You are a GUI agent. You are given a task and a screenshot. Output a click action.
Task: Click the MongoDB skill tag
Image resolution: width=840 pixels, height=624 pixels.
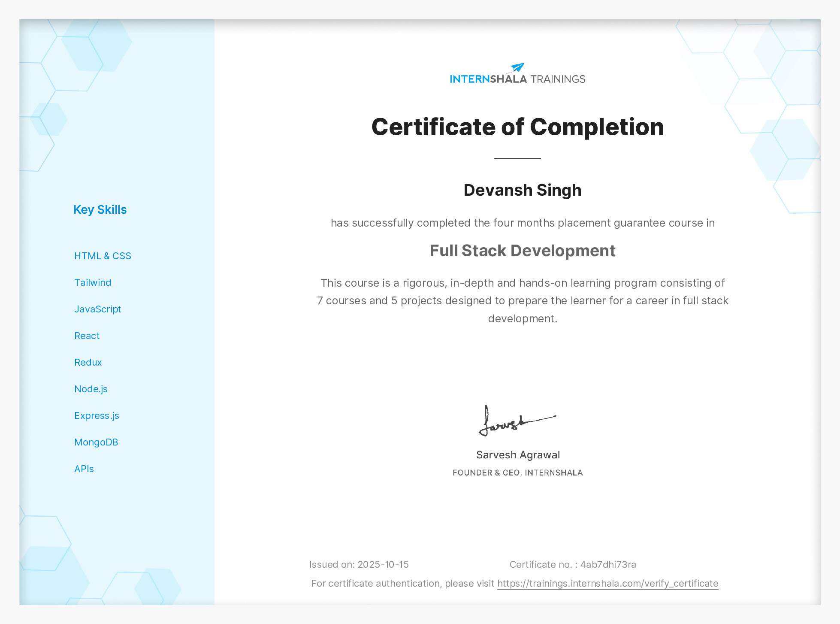click(x=96, y=442)
